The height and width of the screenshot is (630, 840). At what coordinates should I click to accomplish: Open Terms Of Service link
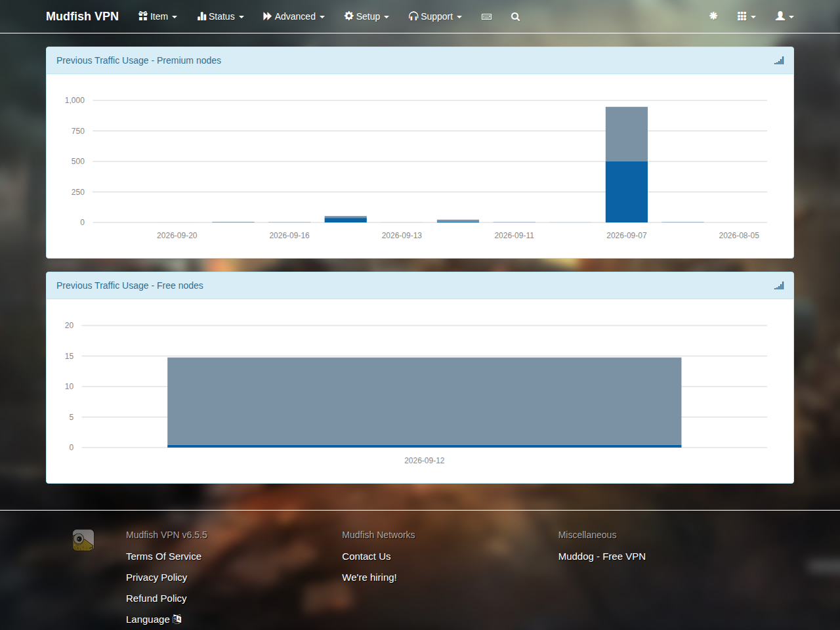tap(163, 556)
